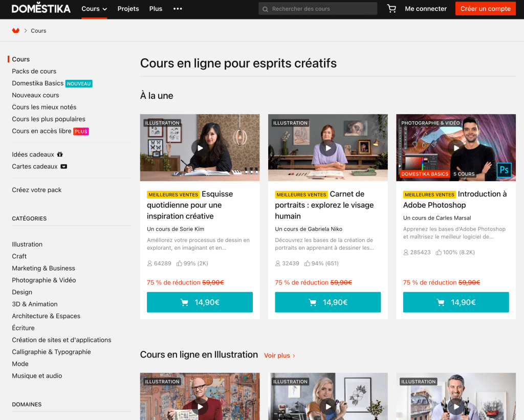Open the Plus menu item
Viewport: 524px width, 420px height.
click(x=156, y=9)
